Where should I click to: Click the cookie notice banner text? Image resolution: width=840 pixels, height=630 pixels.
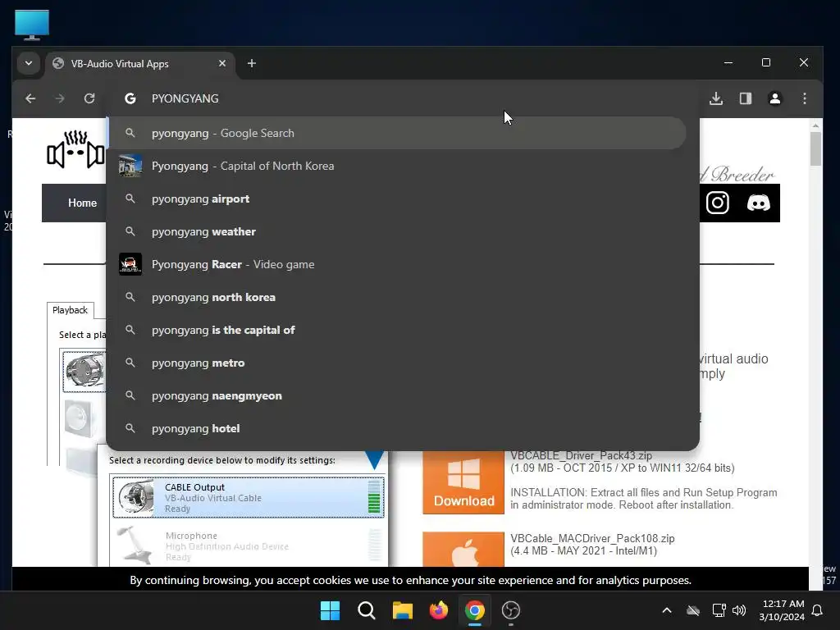point(410,580)
